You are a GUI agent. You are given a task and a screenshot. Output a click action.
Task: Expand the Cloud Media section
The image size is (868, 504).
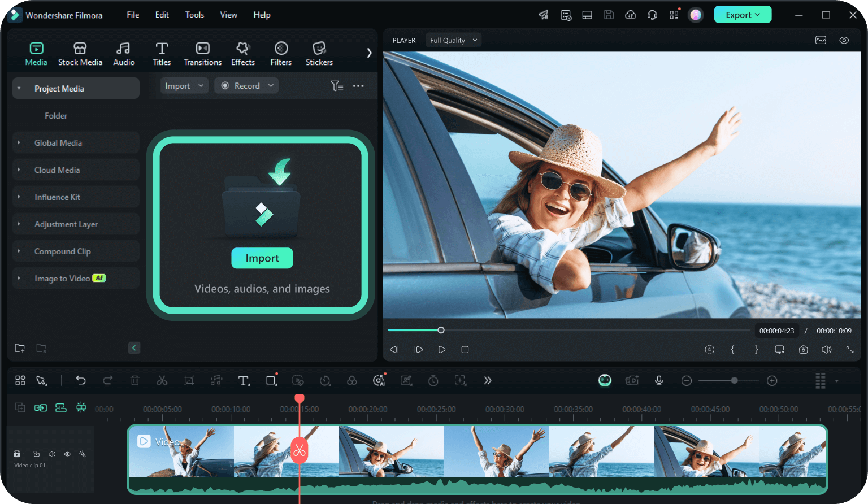click(x=19, y=170)
